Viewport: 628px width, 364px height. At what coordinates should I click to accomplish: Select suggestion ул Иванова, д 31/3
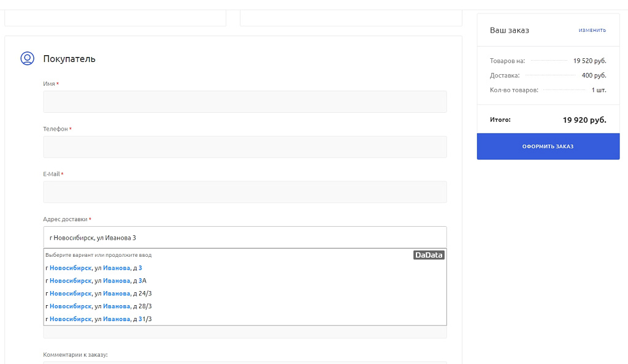click(x=99, y=319)
